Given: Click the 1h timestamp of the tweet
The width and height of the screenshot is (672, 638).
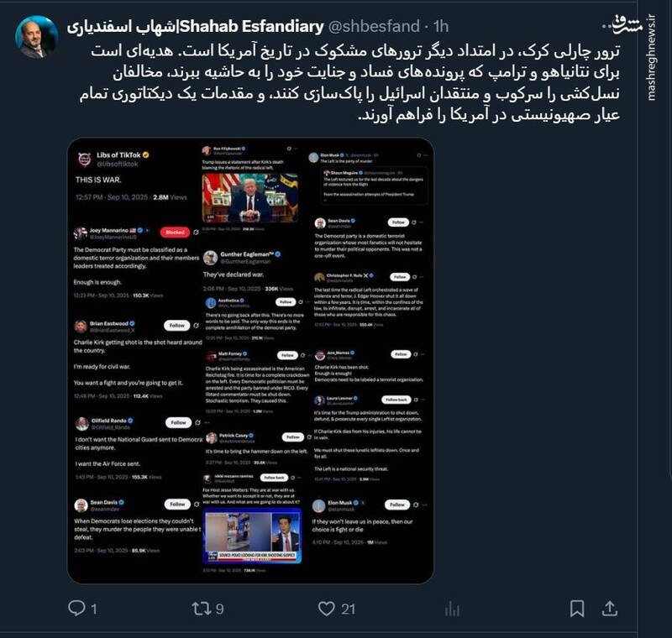Looking at the screenshot, I should click(440, 26).
